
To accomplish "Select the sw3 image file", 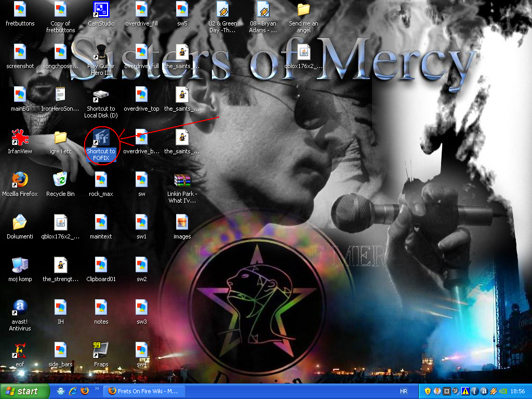I will click(x=141, y=312).
